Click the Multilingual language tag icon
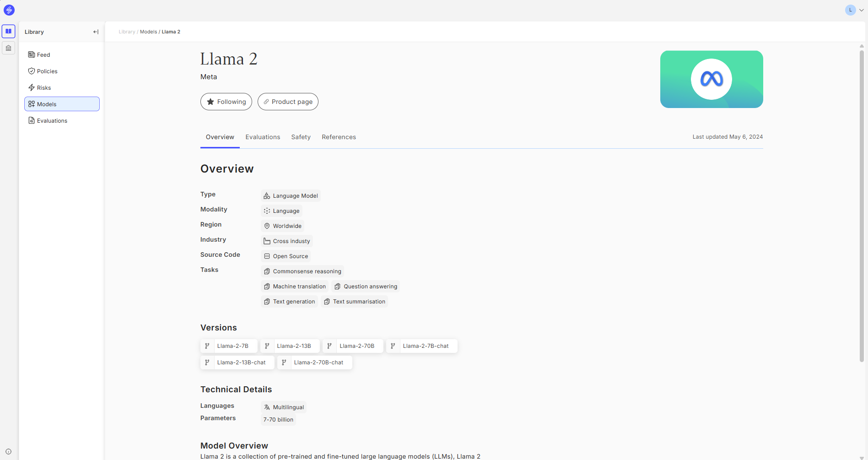 coord(267,407)
